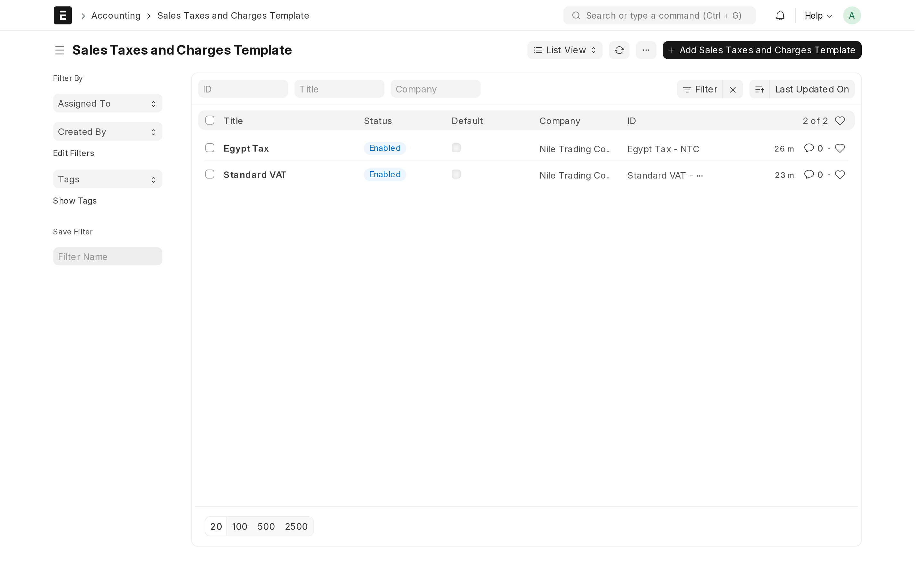Screen dimensions: 924x578
Task: Set page size to 2500
Action: pyautogui.click(x=296, y=526)
